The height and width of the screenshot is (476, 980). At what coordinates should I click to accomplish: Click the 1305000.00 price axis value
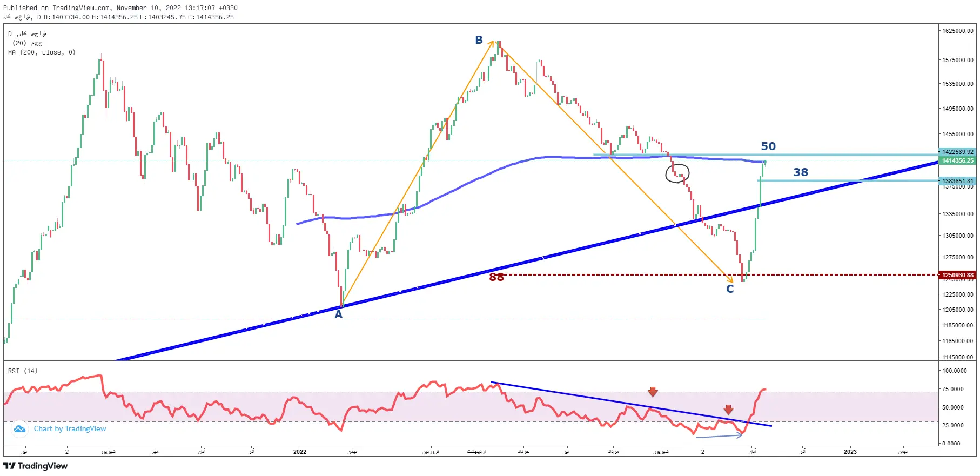coord(958,236)
